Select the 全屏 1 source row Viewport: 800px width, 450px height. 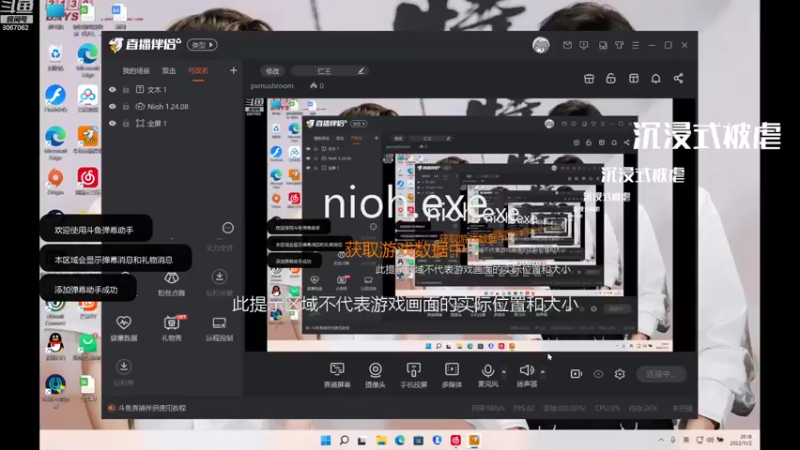click(171, 123)
